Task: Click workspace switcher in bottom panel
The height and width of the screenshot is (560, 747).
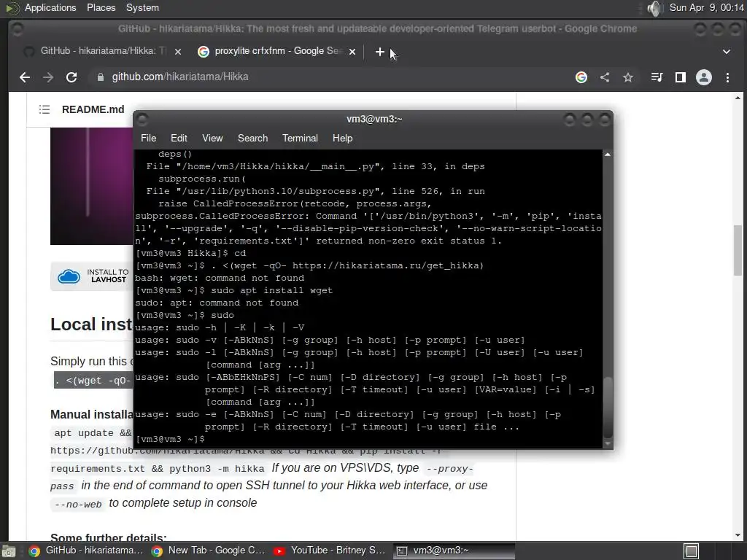Action: pos(692,551)
